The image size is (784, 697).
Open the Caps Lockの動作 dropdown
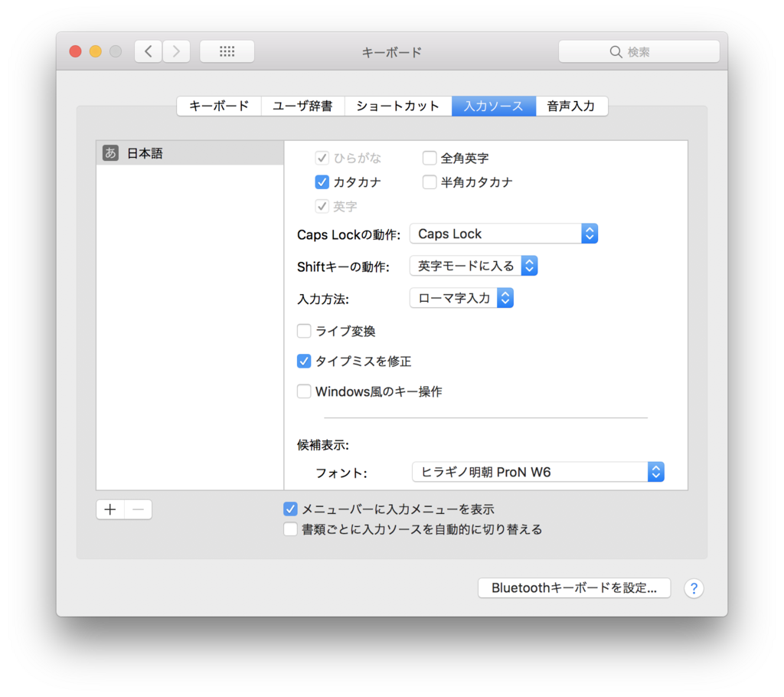504,234
